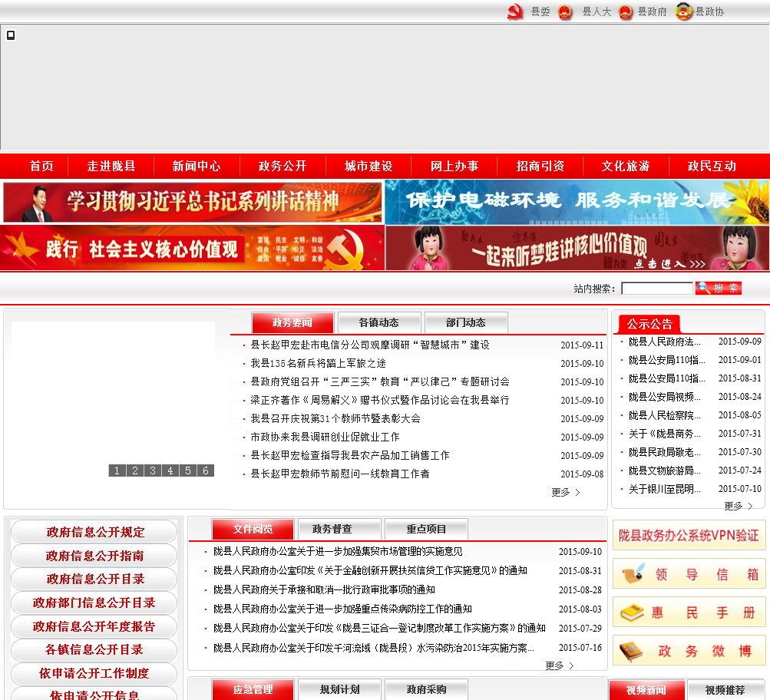Switch to the 部门动态 tab
This screenshot has height=700, width=770.
(x=466, y=322)
